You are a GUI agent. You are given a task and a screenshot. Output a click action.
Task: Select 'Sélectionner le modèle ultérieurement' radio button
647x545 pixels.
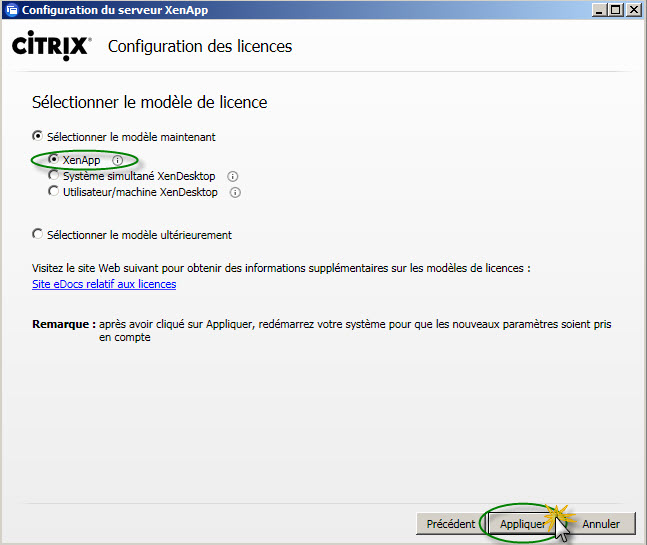click(x=38, y=234)
